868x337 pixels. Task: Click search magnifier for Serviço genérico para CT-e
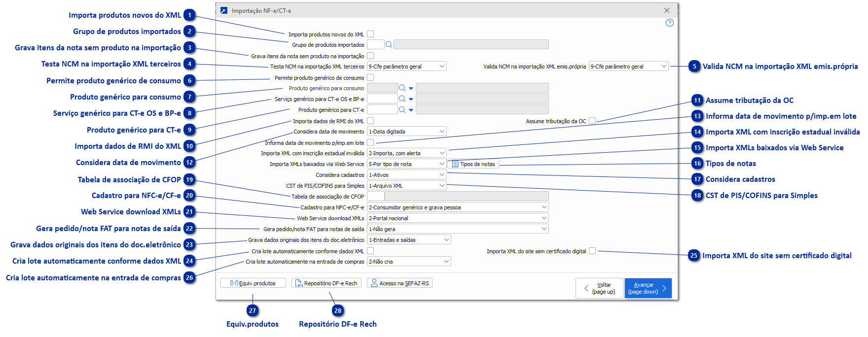[402, 99]
